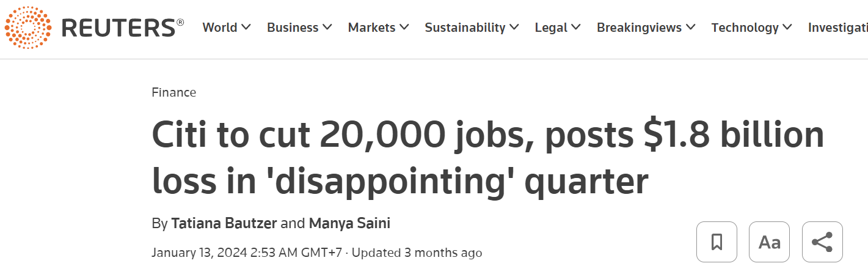The image size is (868, 274).
Task: Click the bookmark save article icon
Action: pos(717,242)
